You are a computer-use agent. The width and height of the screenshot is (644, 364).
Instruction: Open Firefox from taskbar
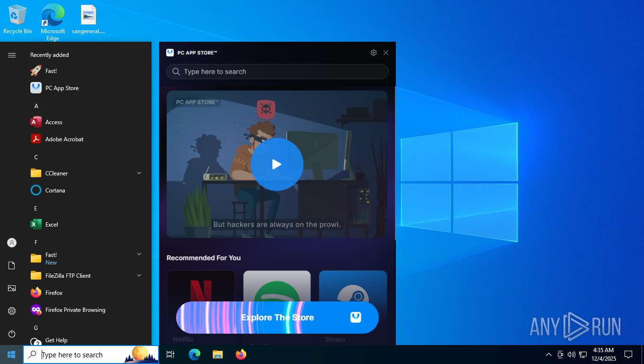click(x=241, y=355)
